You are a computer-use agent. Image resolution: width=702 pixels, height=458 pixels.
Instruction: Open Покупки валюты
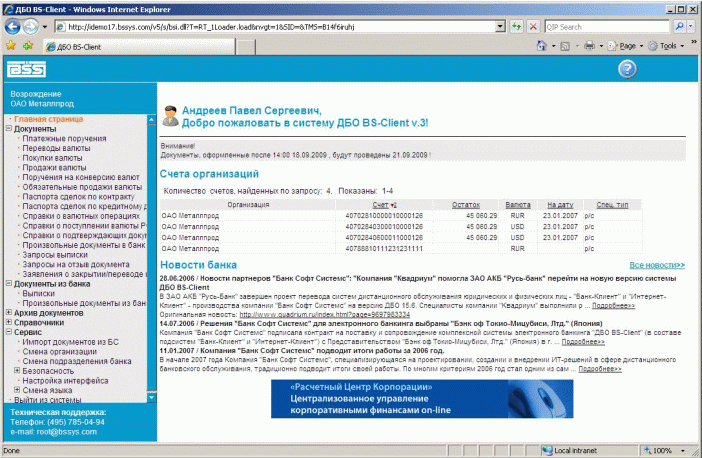click(52, 158)
